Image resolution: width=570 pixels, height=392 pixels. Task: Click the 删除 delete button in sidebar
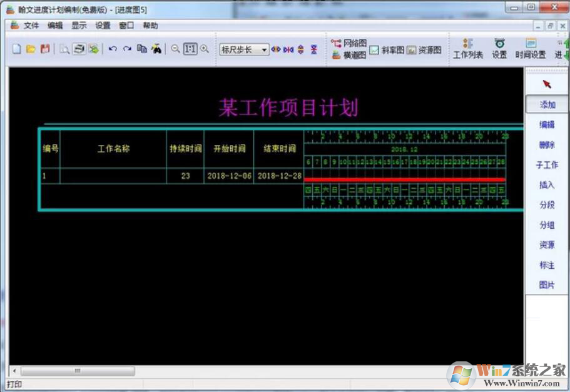pyautogui.click(x=546, y=144)
